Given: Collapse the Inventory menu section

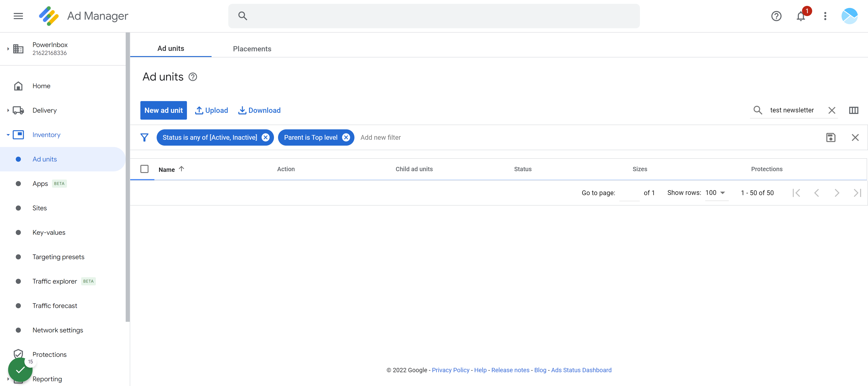Looking at the screenshot, I should tap(8, 135).
